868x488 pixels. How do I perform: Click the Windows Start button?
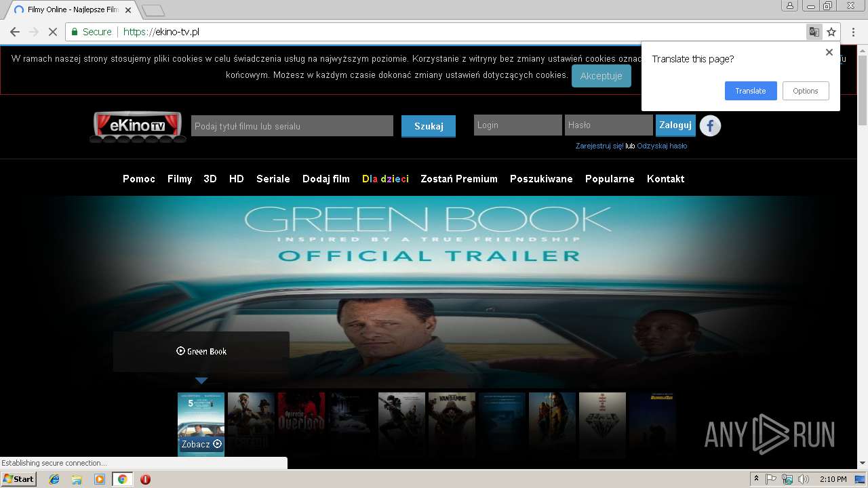[18, 479]
